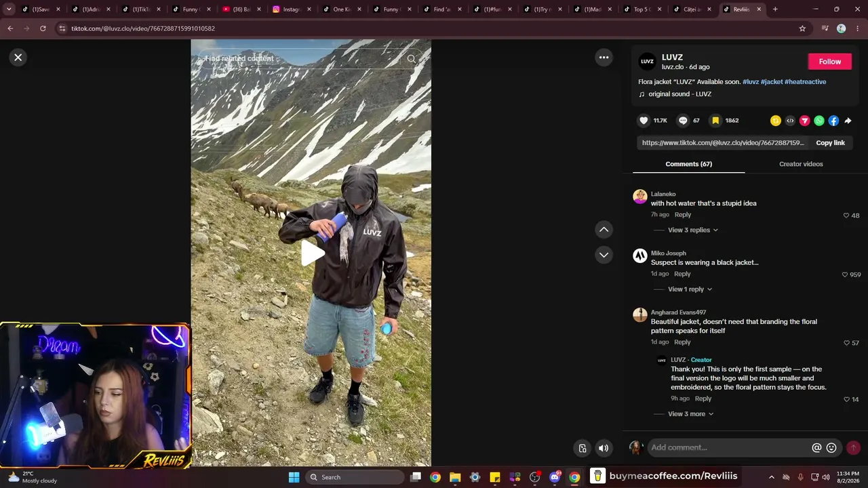Screen dimensions: 868x488
Task: Close the TikTok video viewer
Action: click(x=18, y=58)
